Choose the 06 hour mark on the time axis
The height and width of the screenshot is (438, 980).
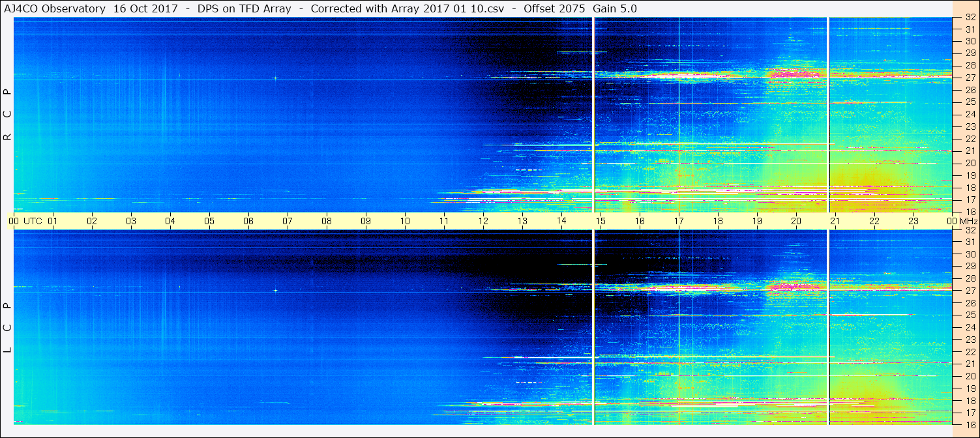[x=248, y=221]
